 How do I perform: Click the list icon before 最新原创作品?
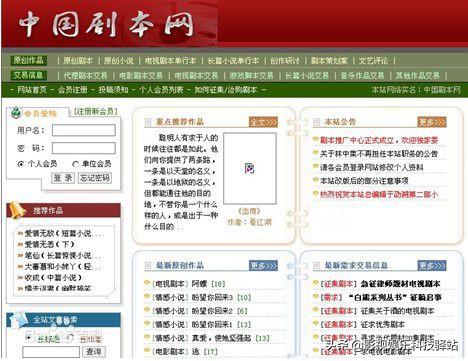pyautogui.click(x=148, y=266)
